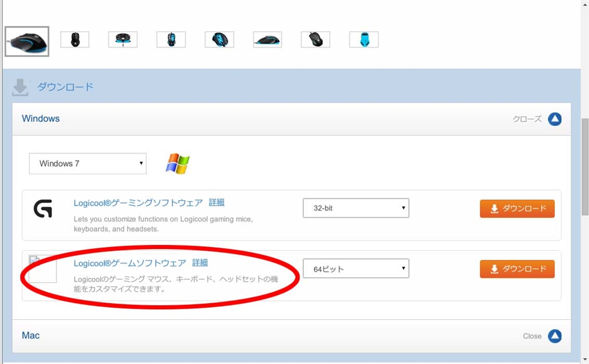This screenshot has width=589, height=364.
Task: Select the underside mouse thumbnail with blue markings
Action: [x=219, y=40]
